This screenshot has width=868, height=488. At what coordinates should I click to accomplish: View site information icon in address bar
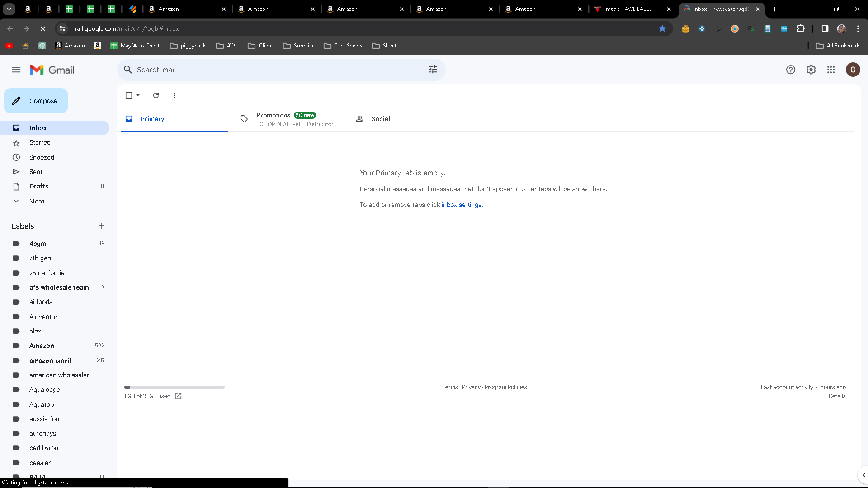tap(62, 28)
